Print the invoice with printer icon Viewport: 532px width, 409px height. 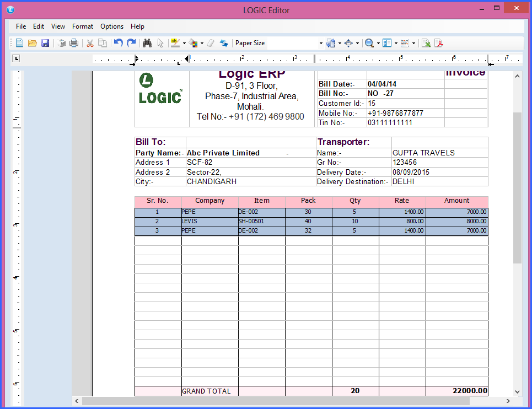(74, 43)
